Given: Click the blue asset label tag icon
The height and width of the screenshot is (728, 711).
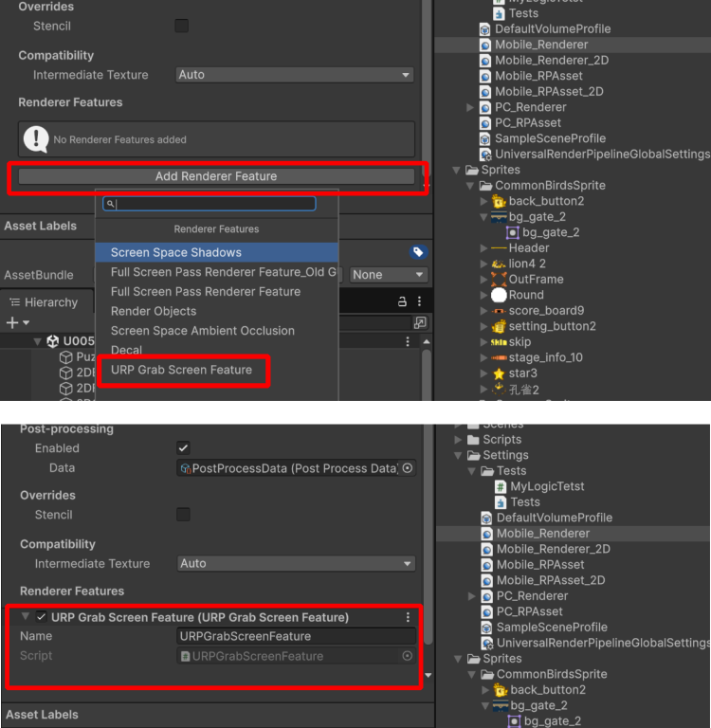Looking at the screenshot, I should [417, 252].
